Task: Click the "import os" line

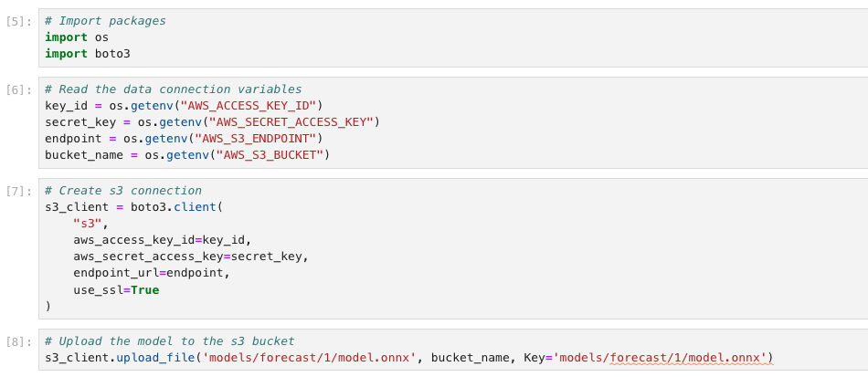Action: coord(77,37)
